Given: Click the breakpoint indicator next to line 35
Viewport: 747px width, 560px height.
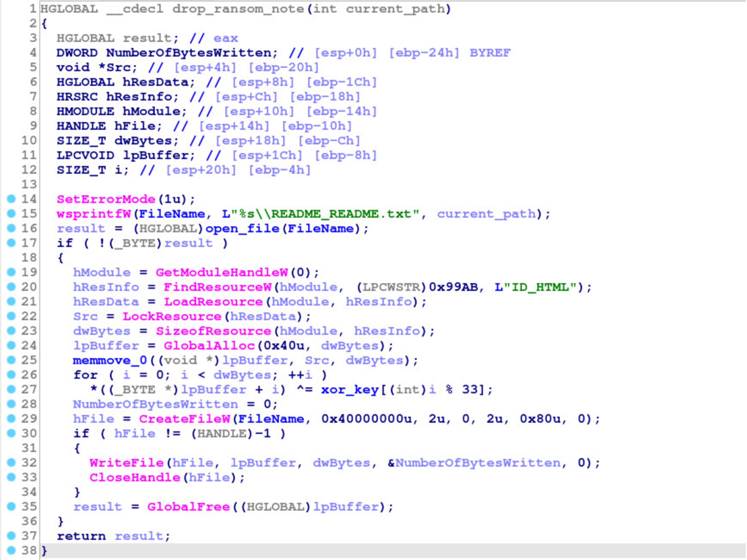Looking at the screenshot, I should [x=11, y=507].
